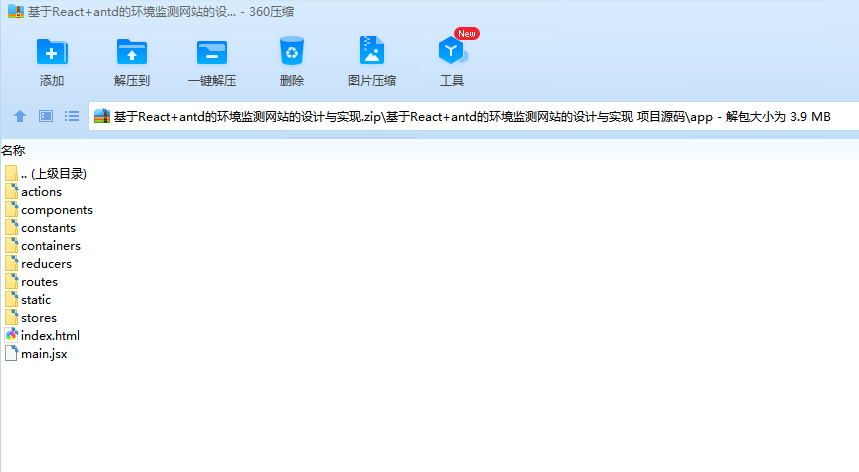Click the red New badge on 工具

[x=467, y=33]
